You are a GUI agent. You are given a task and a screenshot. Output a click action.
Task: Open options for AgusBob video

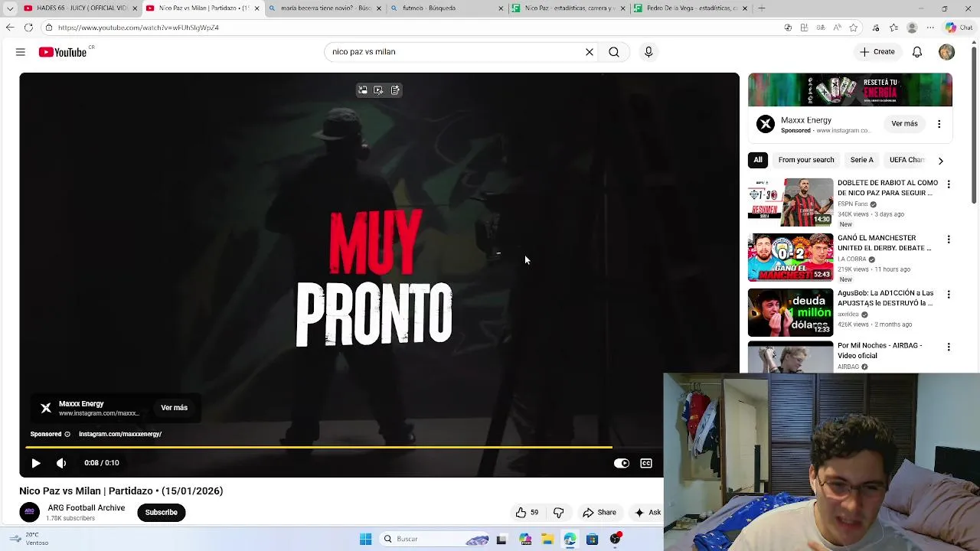[x=949, y=295]
